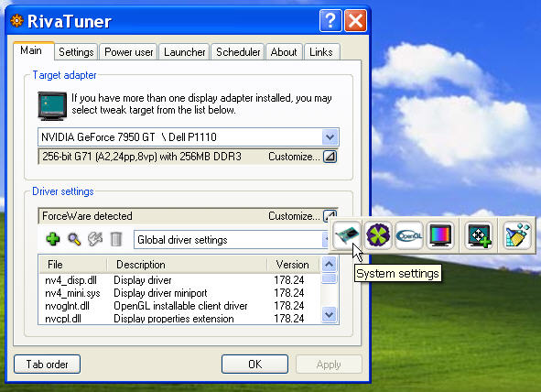This screenshot has height=392, width=541.
Task: Click the 'Display driver' description cell
Action: (143, 280)
